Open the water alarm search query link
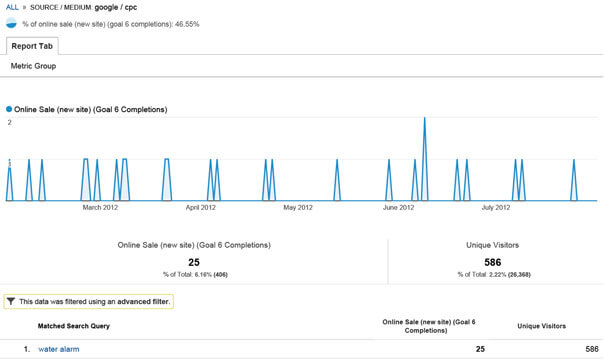 click(59, 349)
